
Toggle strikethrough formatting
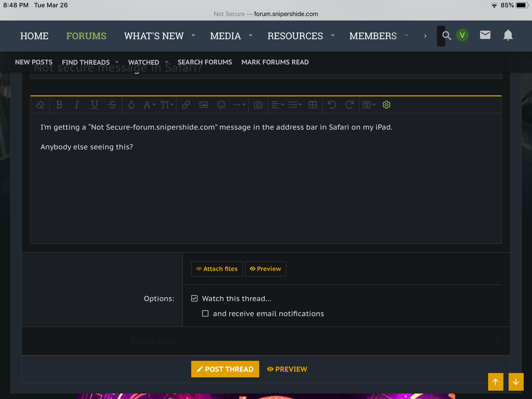tap(112, 105)
